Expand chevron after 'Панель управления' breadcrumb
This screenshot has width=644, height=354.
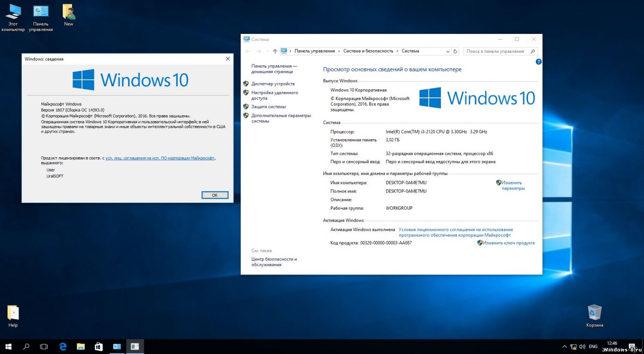(339, 51)
